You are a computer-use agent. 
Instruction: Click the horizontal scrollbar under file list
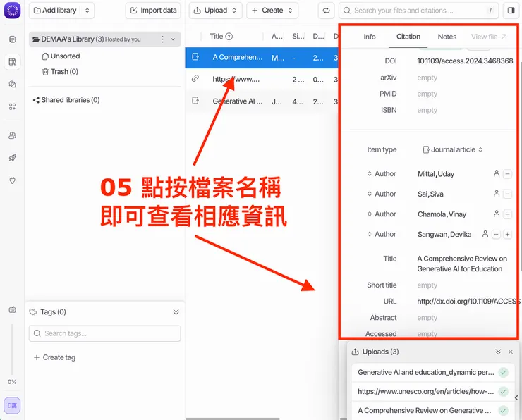point(233,419)
